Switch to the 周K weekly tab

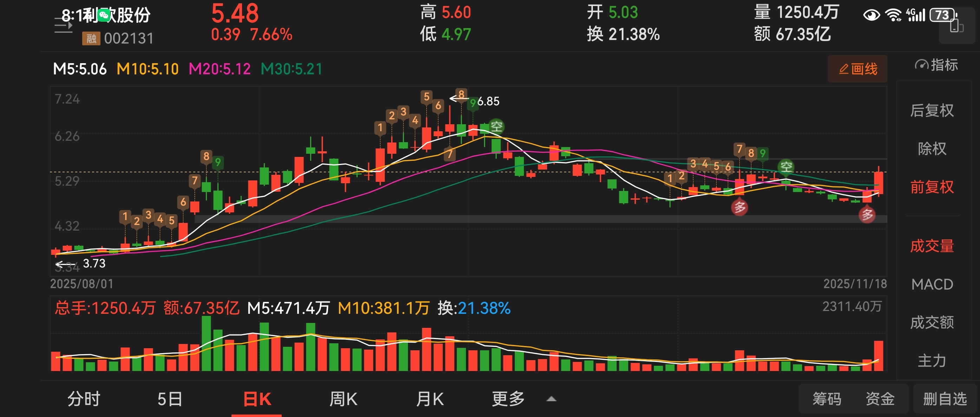343,399
